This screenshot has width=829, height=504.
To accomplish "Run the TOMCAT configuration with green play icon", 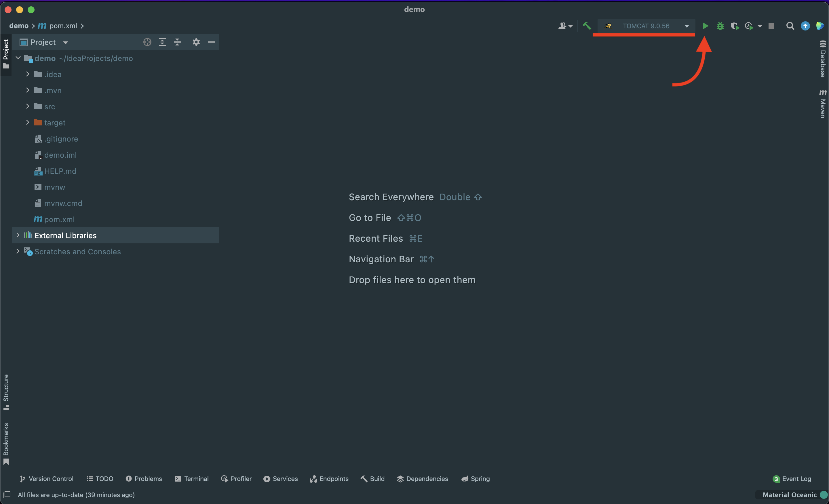I will pos(705,26).
